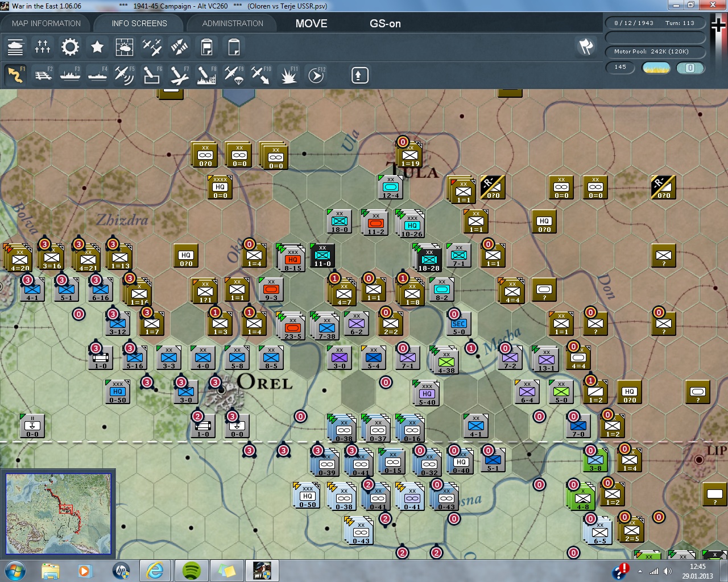The height and width of the screenshot is (582, 728).
Task: Open Windows Explorer from taskbar
Action: pyautogui.click(x=50, y=571)
